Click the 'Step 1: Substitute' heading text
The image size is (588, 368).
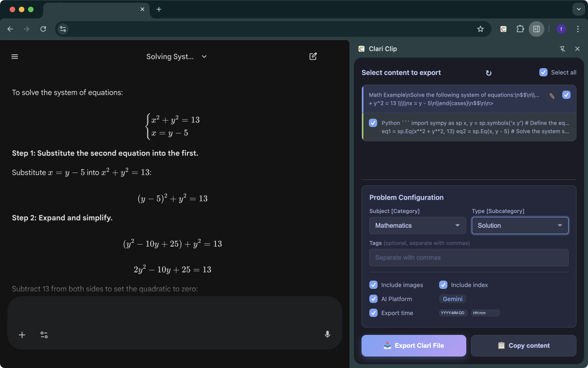pyautogui.click(x=105, y=153)
